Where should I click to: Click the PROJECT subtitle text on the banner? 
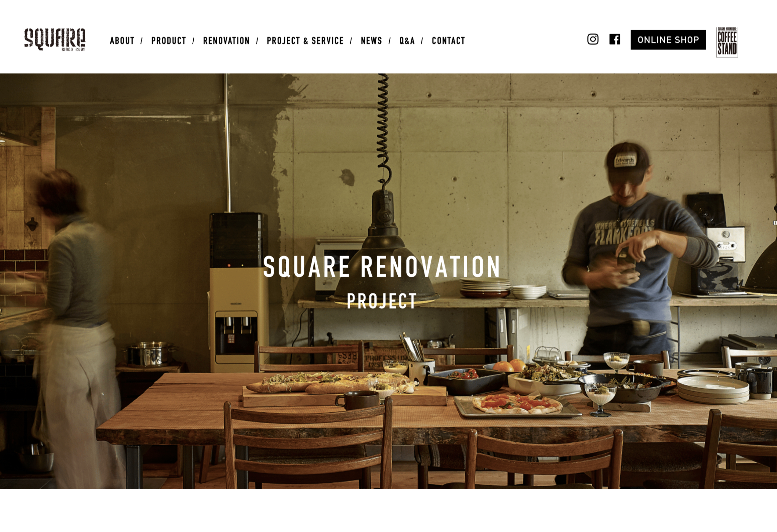pyautogui.click(x=382, y=301)
